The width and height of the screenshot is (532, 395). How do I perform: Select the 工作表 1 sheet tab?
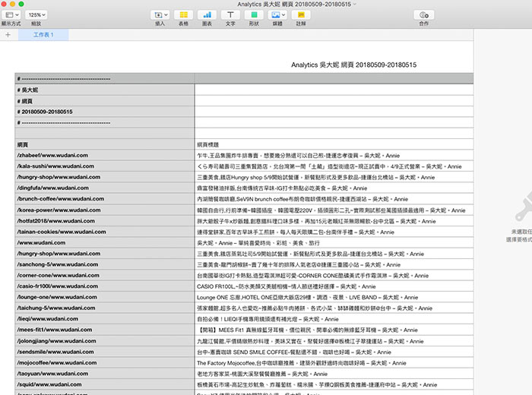click(x=43, y=35)
